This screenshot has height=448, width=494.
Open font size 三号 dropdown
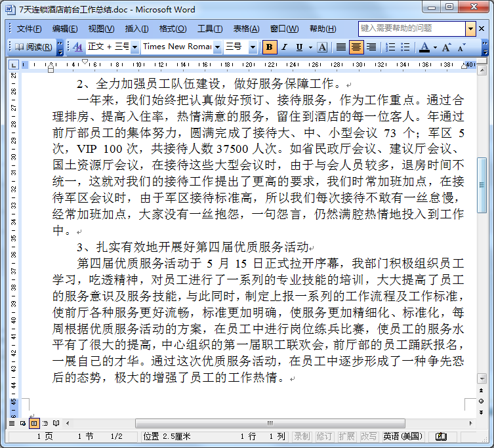tap(253, 47)
